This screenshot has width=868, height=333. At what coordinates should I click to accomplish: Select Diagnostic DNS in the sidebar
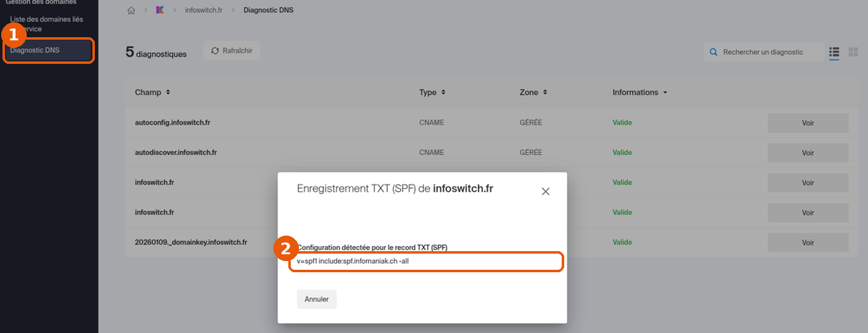(49, 50)
